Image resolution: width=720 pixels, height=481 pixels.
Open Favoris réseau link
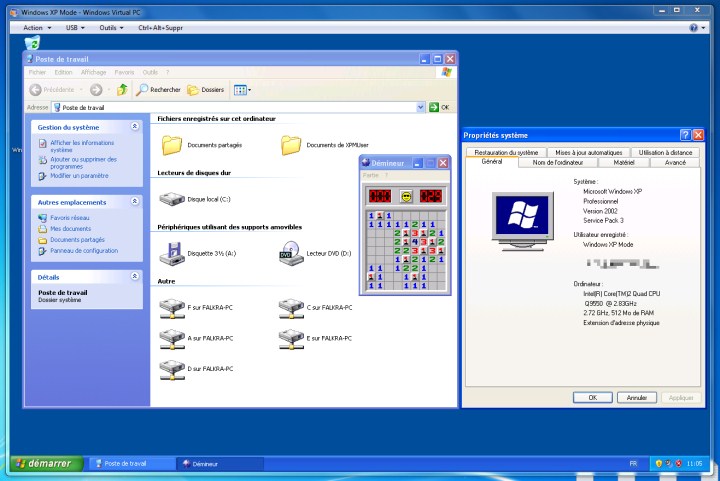(x=70, y=218)
